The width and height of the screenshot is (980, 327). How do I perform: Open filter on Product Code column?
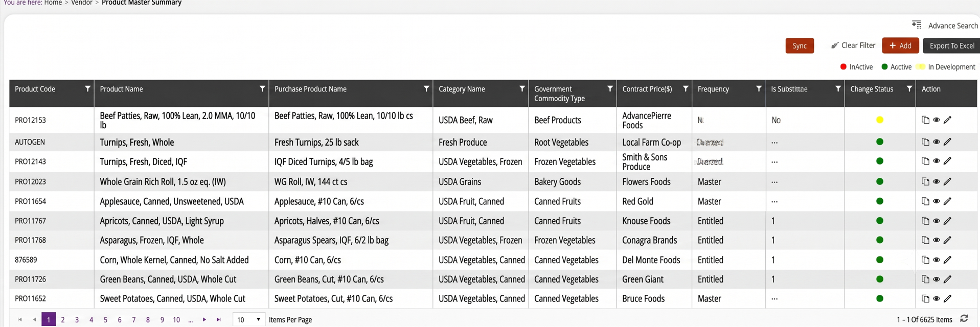pos(87,89)
